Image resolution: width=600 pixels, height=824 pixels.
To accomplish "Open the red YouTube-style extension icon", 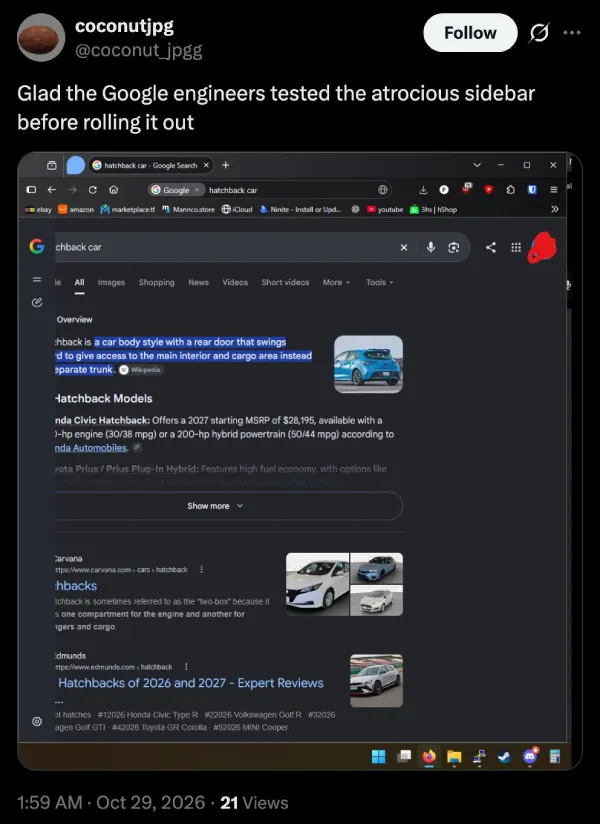I will click(489, 190).
